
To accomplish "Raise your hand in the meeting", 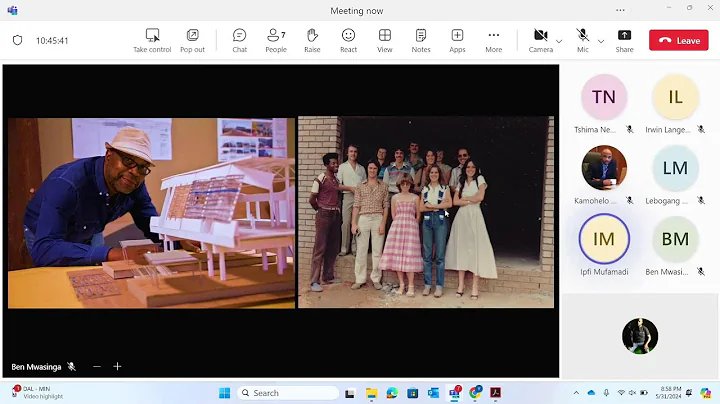I will (x=312, y=36).
